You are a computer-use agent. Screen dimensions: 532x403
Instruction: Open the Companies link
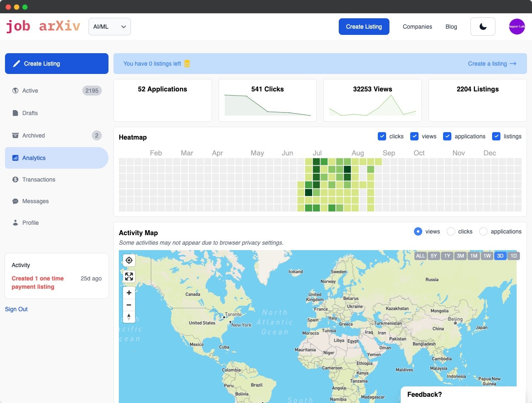pyautogui.click(x=417, y=27)
